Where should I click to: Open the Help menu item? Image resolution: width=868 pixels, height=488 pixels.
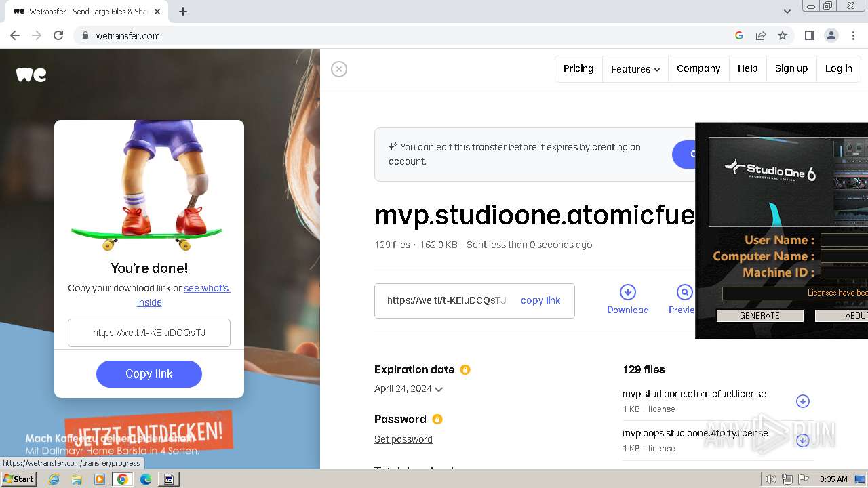[x=747, y=68]
